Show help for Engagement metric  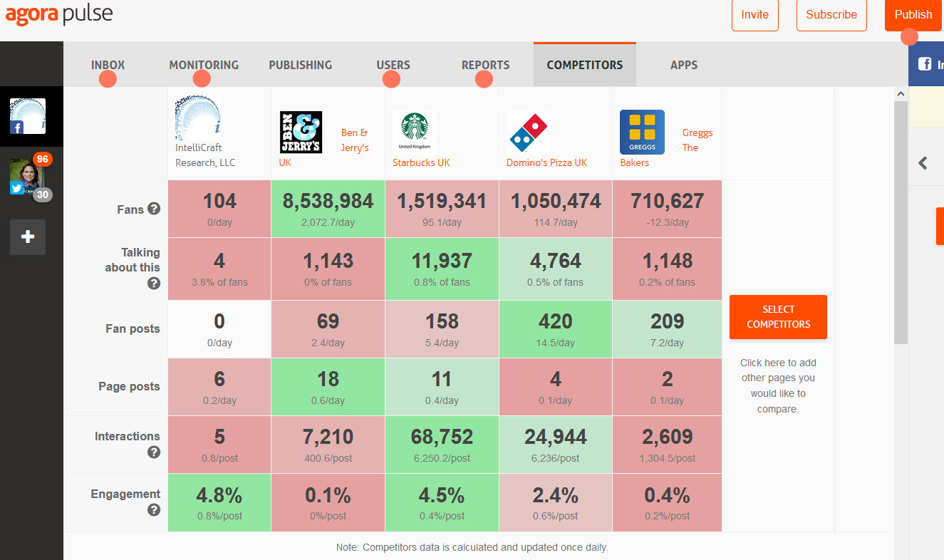[154, 510]
